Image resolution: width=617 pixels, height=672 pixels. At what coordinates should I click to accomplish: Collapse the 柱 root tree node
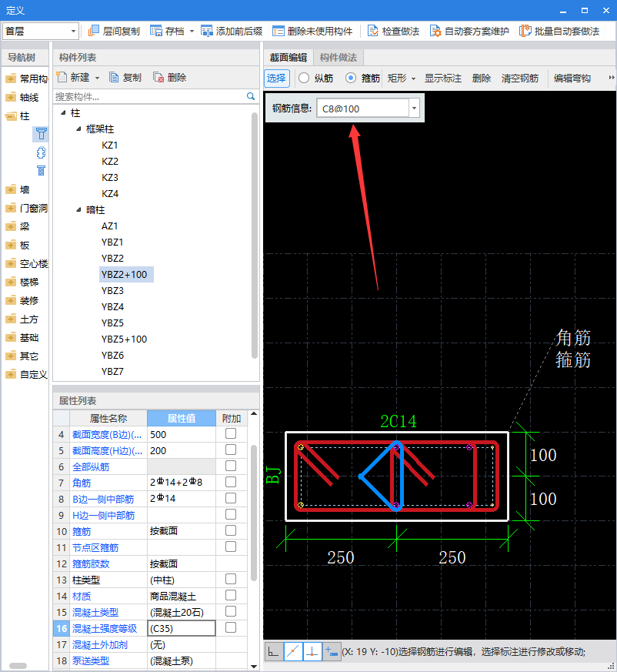point(63,112)
